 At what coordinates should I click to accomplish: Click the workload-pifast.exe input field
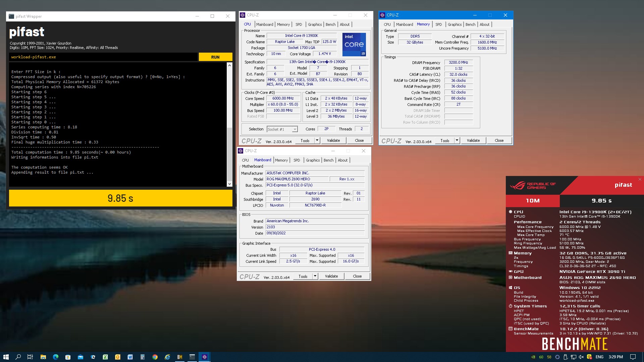click(103, 57)
